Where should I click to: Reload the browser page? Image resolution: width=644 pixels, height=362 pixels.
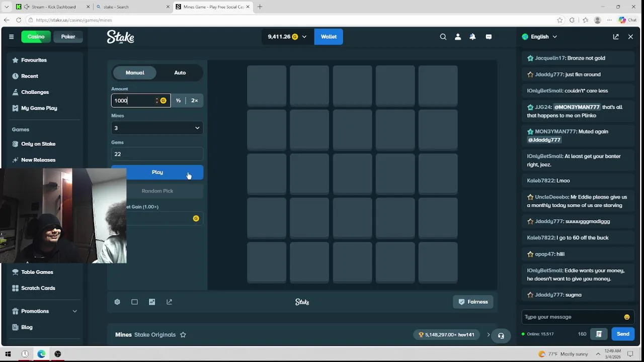point(19,20)
